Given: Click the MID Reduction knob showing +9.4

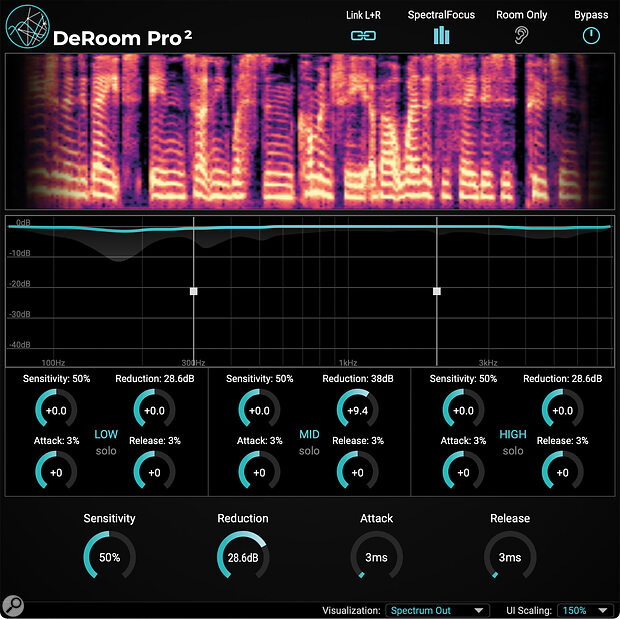Looking at the screenshot, I should (x=357, y=410).
